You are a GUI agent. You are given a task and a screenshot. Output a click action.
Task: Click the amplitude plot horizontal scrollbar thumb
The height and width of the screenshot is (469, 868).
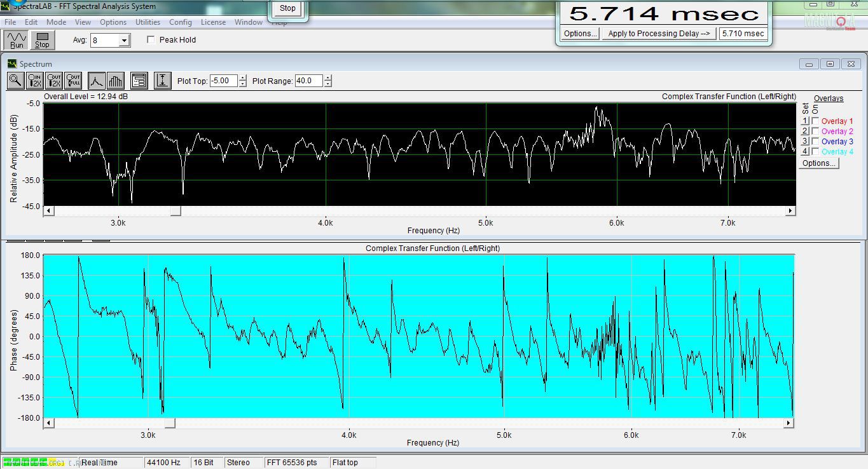[x=176, y=211]
